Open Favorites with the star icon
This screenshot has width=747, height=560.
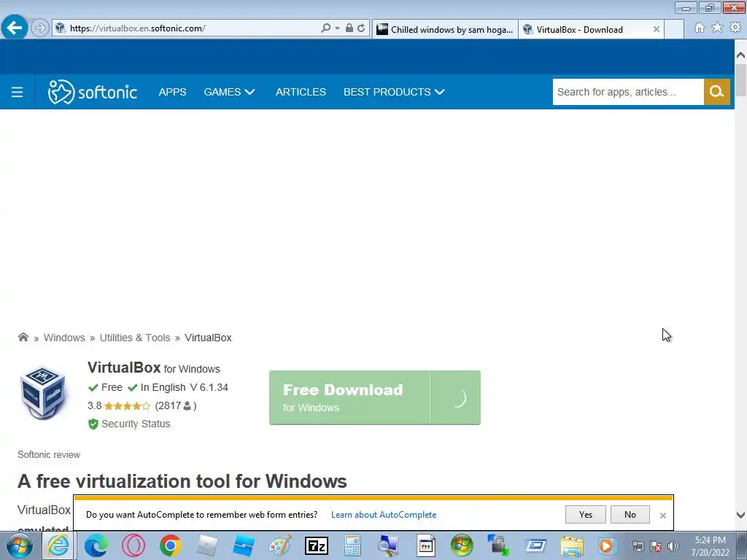[717, 28]
